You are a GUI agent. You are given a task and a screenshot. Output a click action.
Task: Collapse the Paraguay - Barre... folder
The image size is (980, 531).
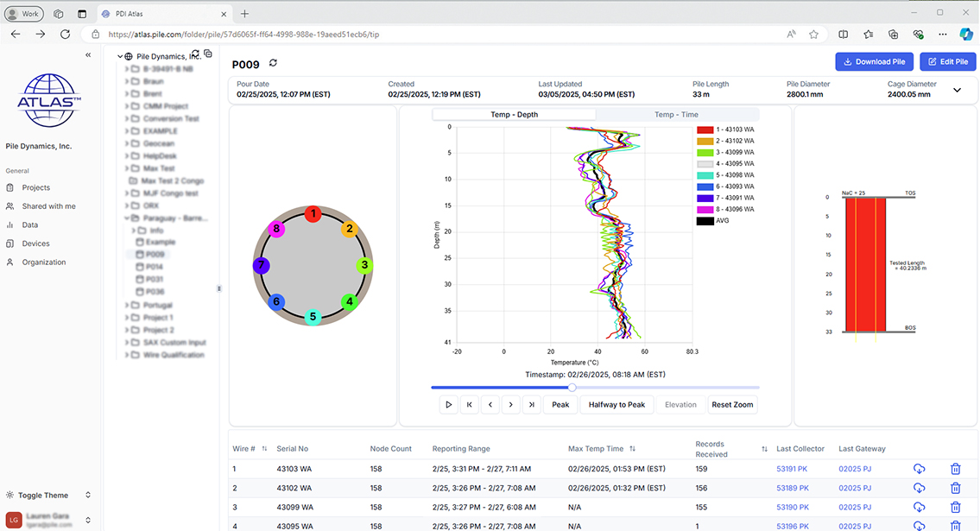pos(127,218)
